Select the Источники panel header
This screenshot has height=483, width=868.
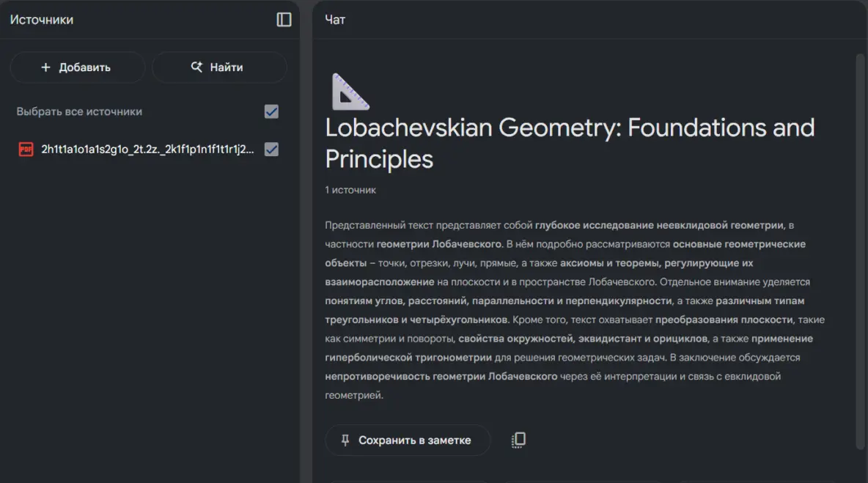pos(42,19)
